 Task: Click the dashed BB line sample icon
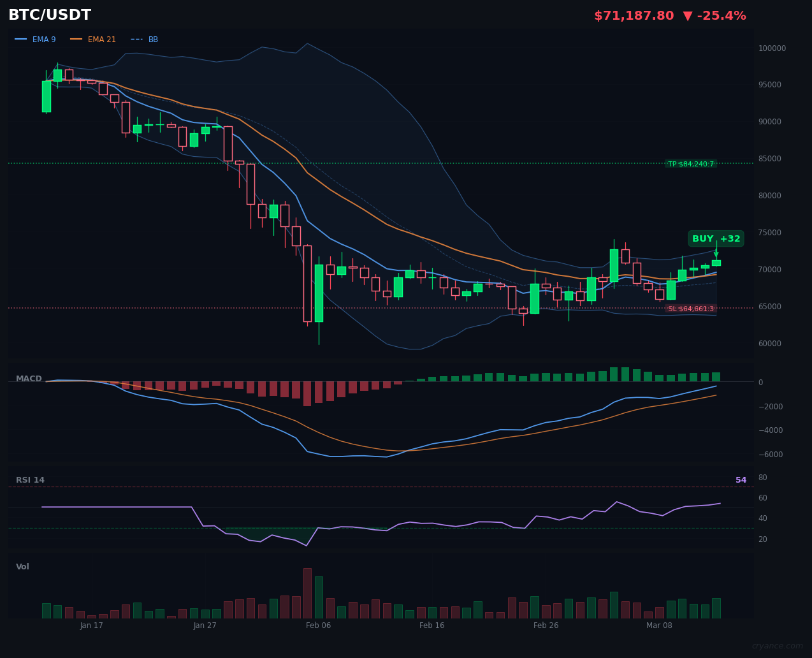coord(136,39)
